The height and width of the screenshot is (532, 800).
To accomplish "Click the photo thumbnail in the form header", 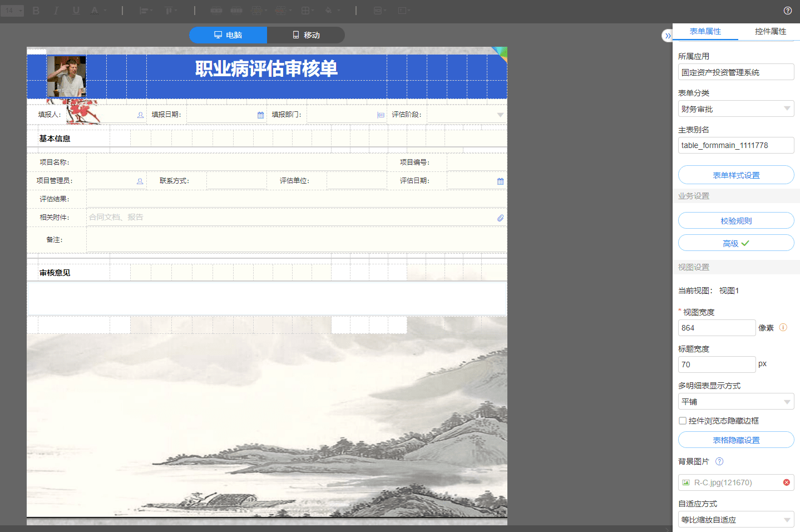I will click(67, 77).
